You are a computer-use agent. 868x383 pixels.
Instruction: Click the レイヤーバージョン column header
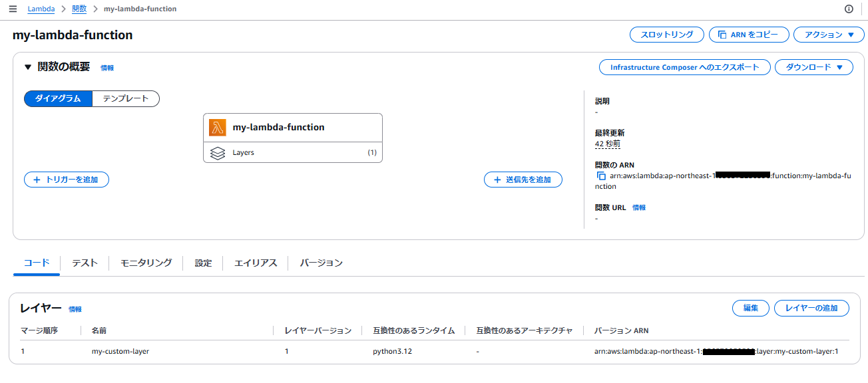[318, 330]
